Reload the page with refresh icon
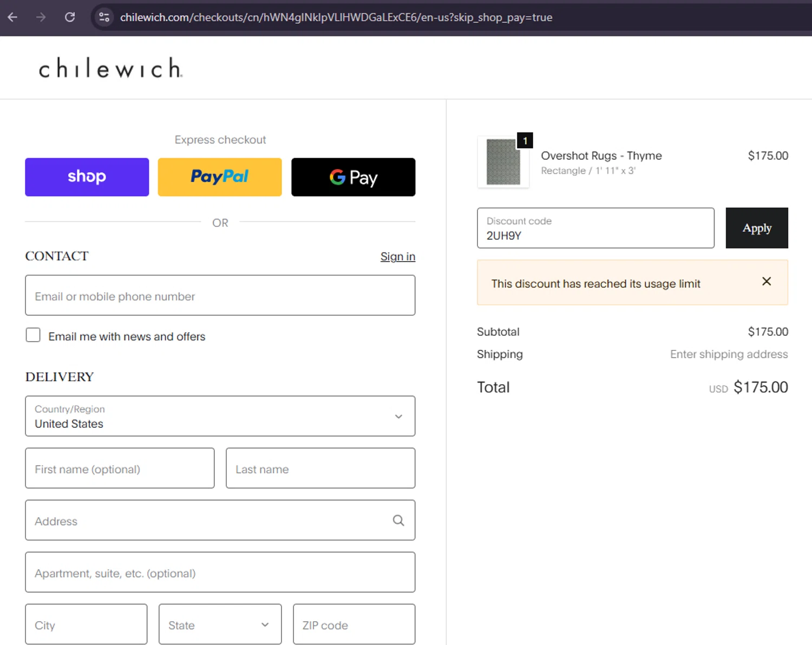This screenshot has height=645, width=812. tap(70, 17)
